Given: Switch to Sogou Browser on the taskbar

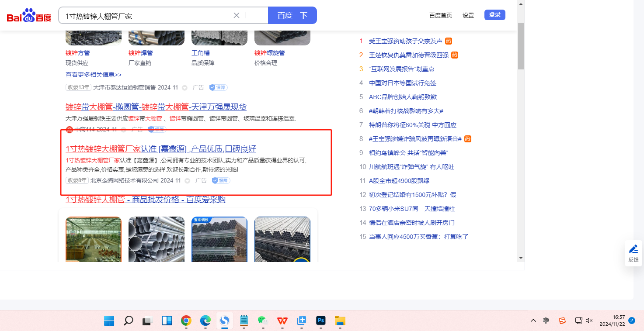Looking at the screenshot, I should coord(225,321).
